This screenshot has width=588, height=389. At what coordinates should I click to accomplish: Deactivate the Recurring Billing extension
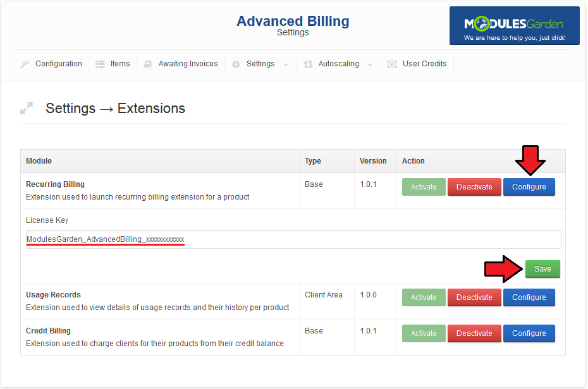(474, 187)
